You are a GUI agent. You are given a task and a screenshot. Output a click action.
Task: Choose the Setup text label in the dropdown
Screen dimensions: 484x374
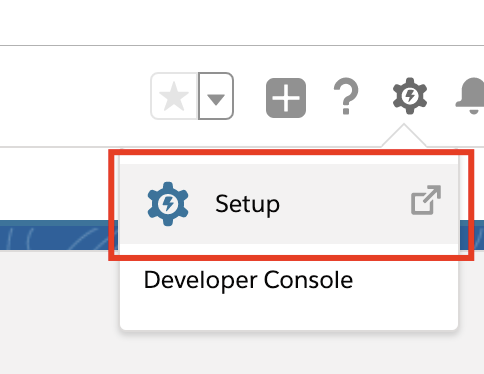click(x=247, y=204)
